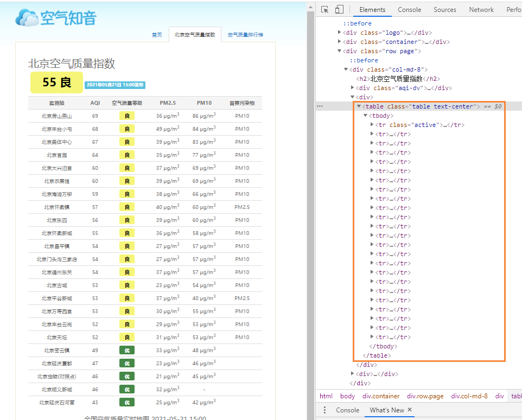The height and width of the screenshot is (420, 522).
Task: Expand the div class="logo" node
Action: [339, 32]
